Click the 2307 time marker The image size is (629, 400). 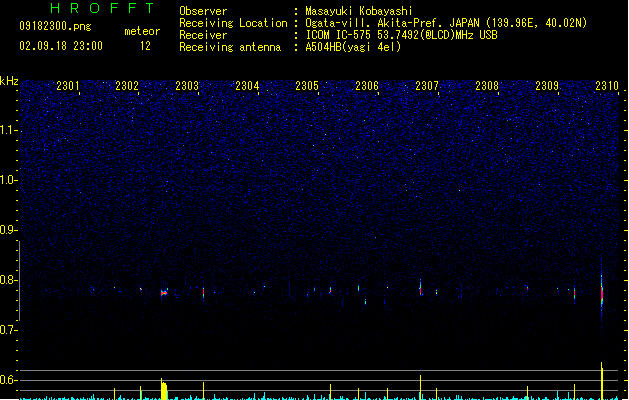[427, 85]
